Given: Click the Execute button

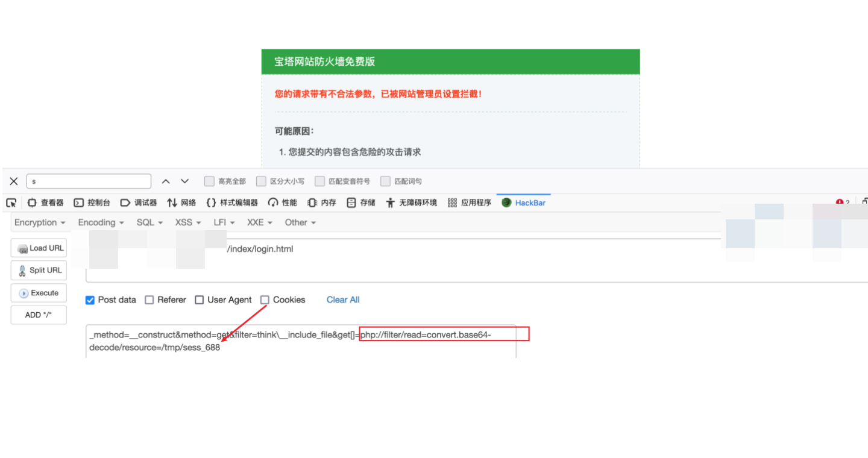Looking at the screenshot, I should pos(39,293).
